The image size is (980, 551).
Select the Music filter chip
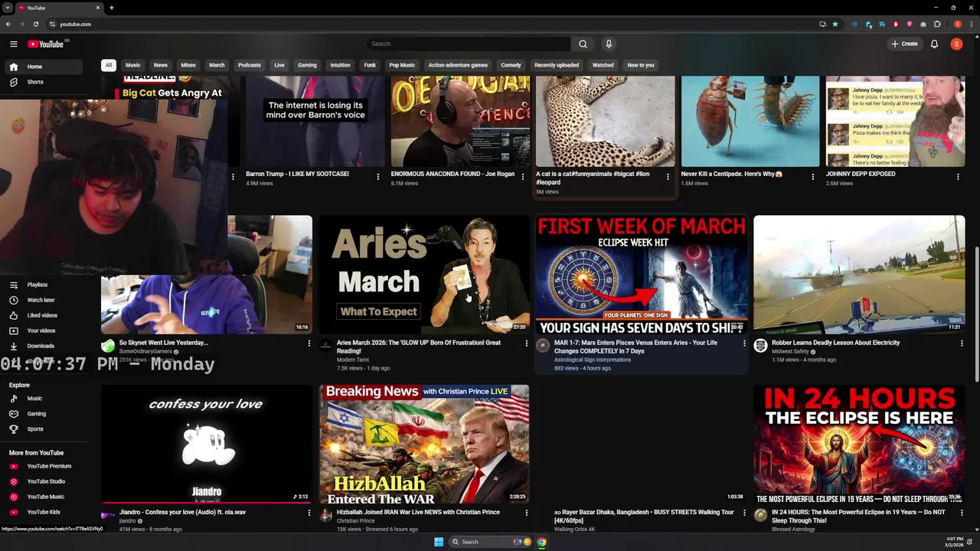tap(133, 65)
